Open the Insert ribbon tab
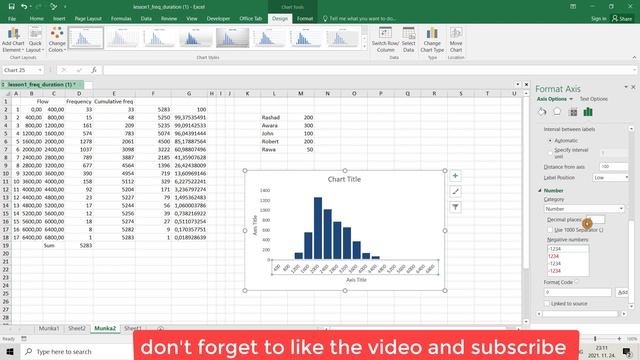This screenshot has height=360, width=640. point(59,18)
